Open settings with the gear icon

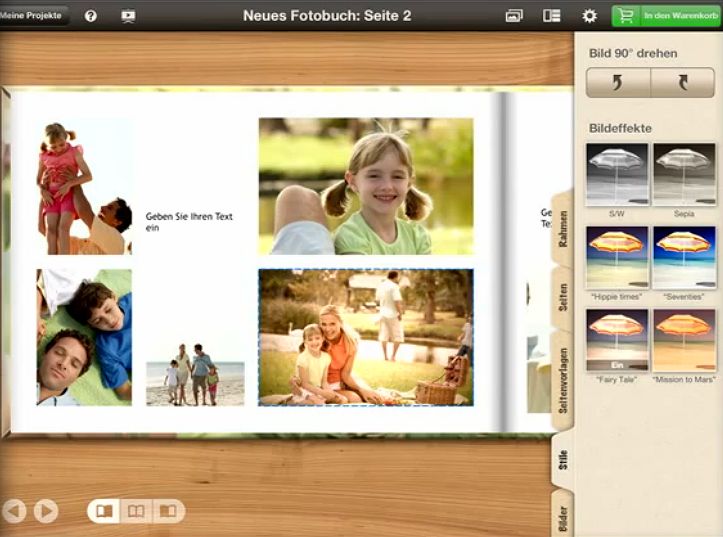point(589,16)
